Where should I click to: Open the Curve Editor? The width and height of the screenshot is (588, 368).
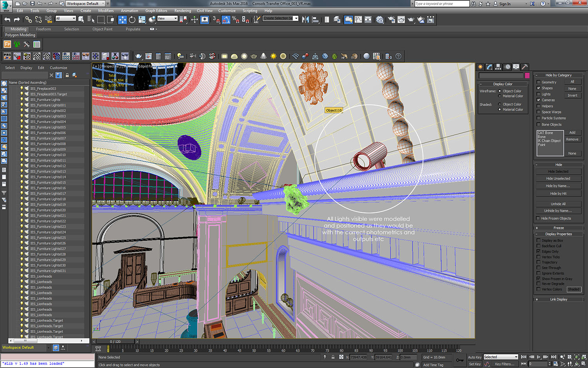[x=358, y=20]
